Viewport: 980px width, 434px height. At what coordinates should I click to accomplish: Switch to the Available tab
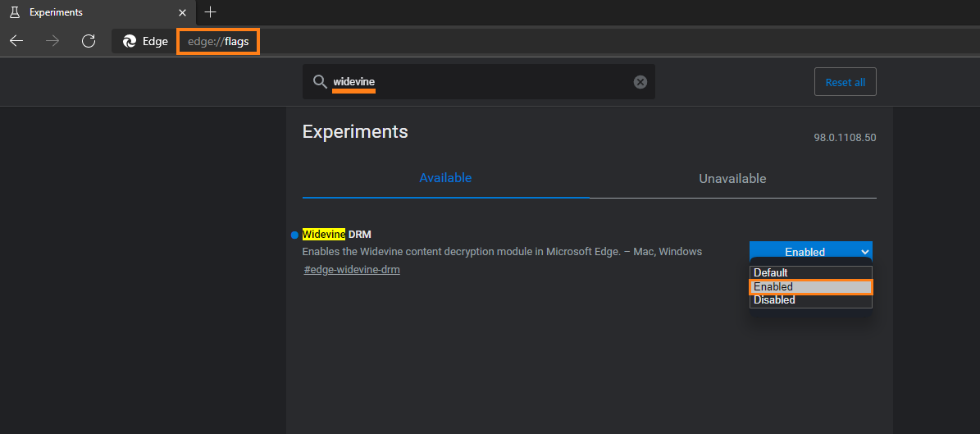tap(445, 178)
